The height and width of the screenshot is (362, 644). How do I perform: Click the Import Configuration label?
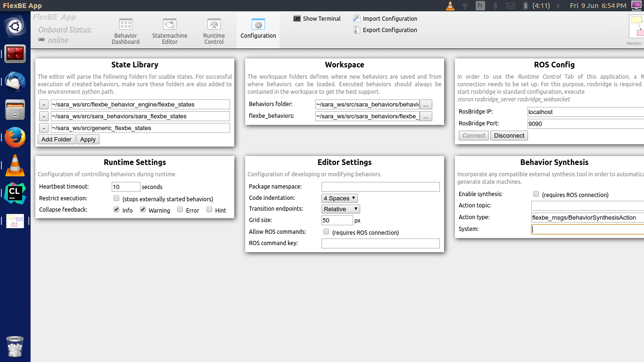click(390, 18)
